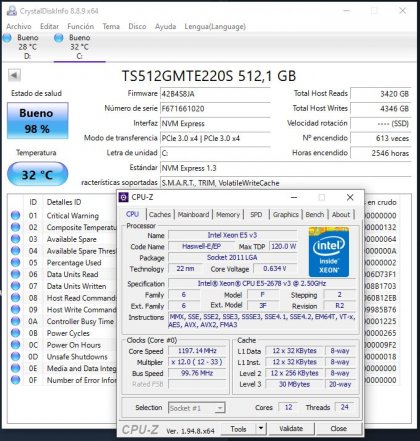
Task: Click the power-on count value 613 veces
Action: 381,138
